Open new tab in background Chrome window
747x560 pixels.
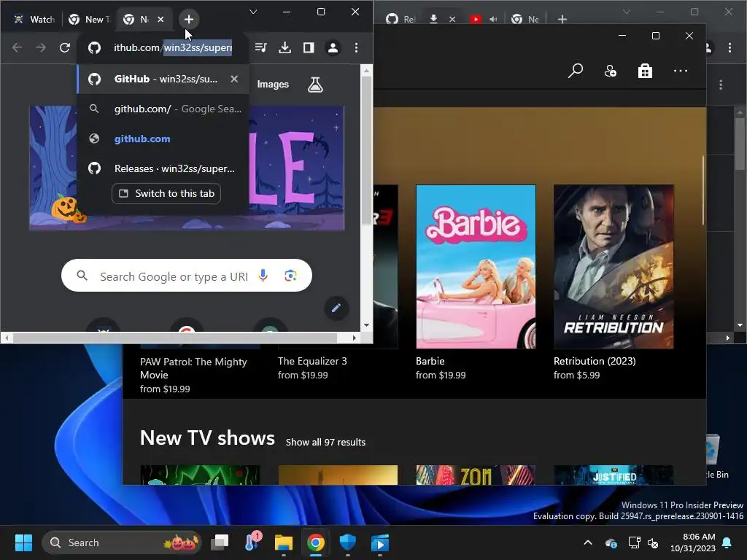[562, 19]
